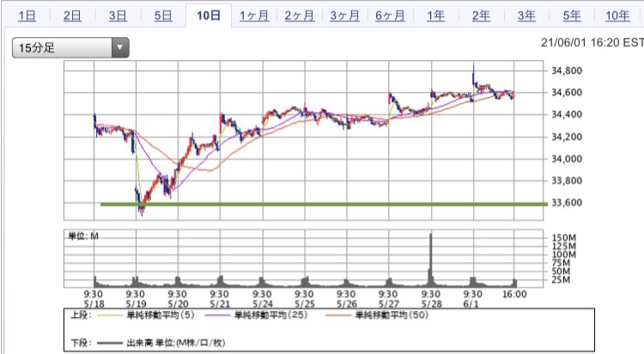This screenshot has height=354, width=644.
Task: Switch to the 3日 time range tab
Action: [118, 15]
